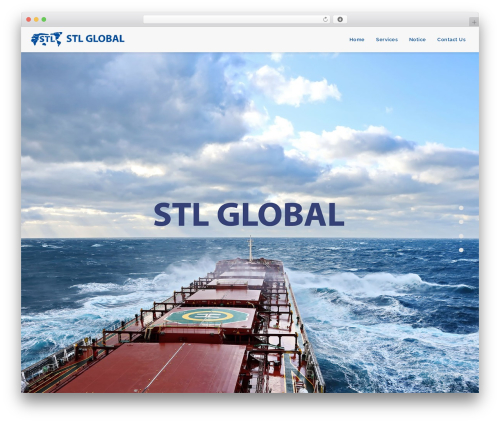Open the Services menu item
This screenshot has height=423, width=500.
(387, 39)
